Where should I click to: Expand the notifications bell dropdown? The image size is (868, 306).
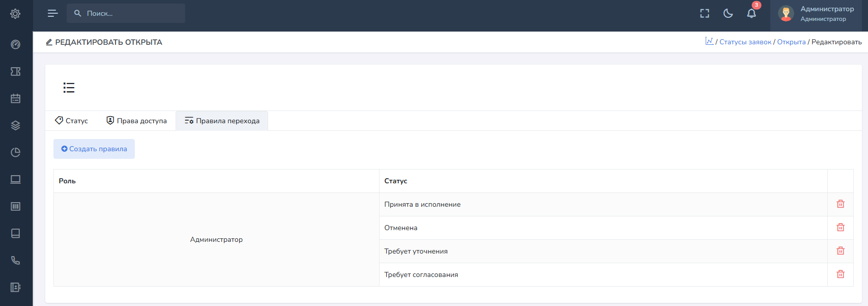(751, 14)
